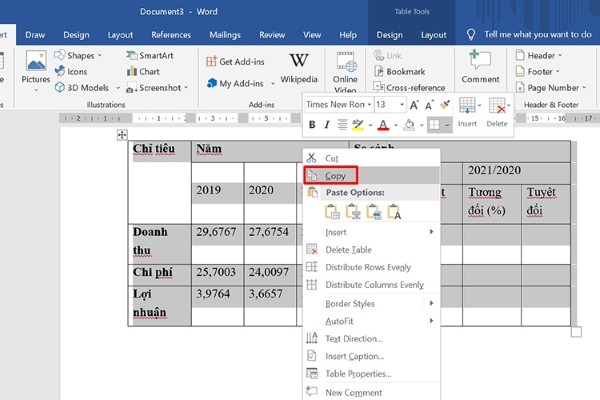Image resolution: width=600 pixels, height=400 pixels.
Task: Insert a Cross-reference
Action: point(409,88)
